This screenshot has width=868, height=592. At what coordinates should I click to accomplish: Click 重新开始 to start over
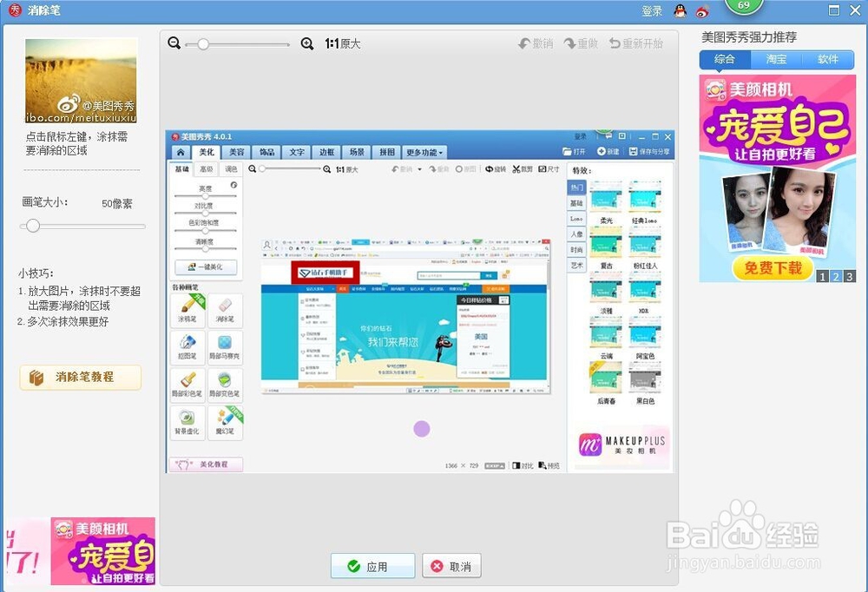[636, 43]
